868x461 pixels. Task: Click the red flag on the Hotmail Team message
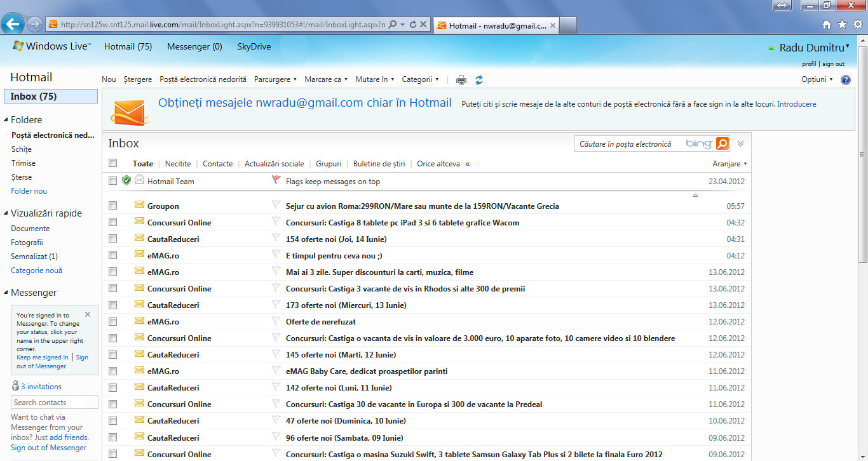(x=276, y=180)
